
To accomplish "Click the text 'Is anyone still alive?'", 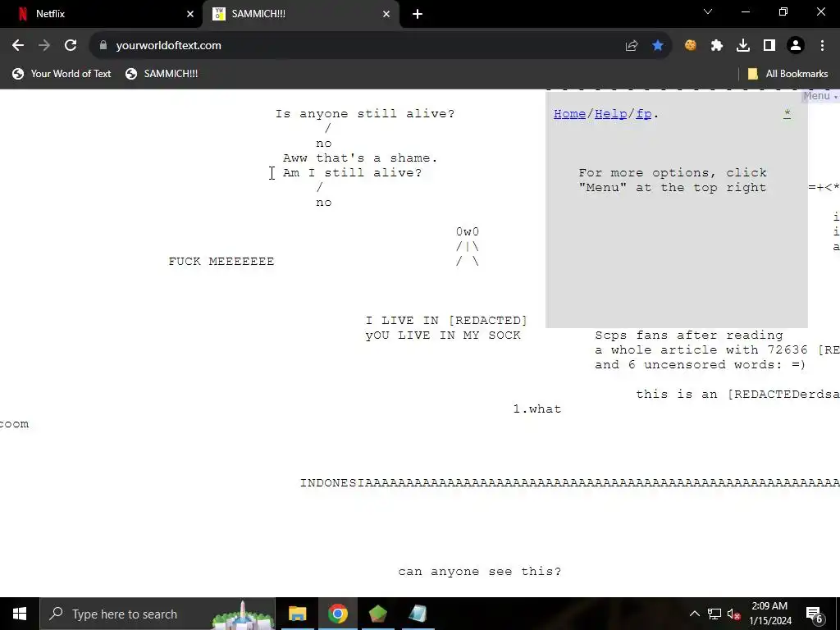I will click(365, 113).
